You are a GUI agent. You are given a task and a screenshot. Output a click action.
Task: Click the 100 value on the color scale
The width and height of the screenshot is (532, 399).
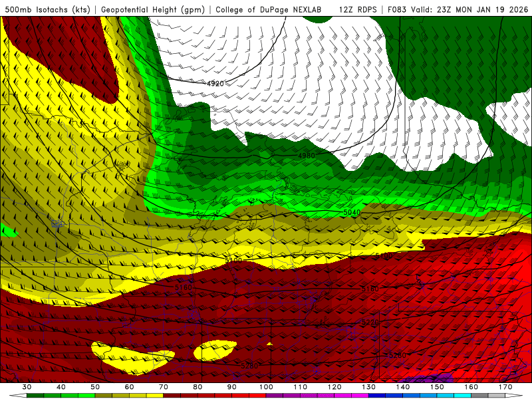(266, 387)
